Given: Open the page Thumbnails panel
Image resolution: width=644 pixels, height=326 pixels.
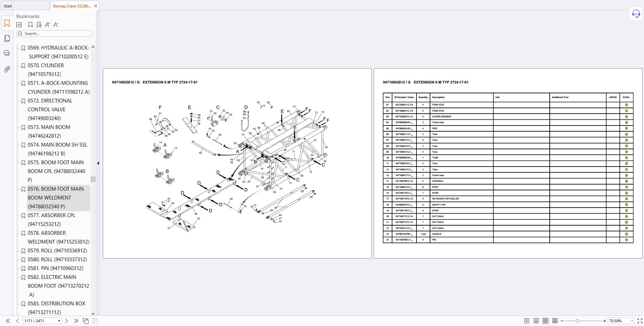Looking at the screenshot, I should (x=7, y=38).
